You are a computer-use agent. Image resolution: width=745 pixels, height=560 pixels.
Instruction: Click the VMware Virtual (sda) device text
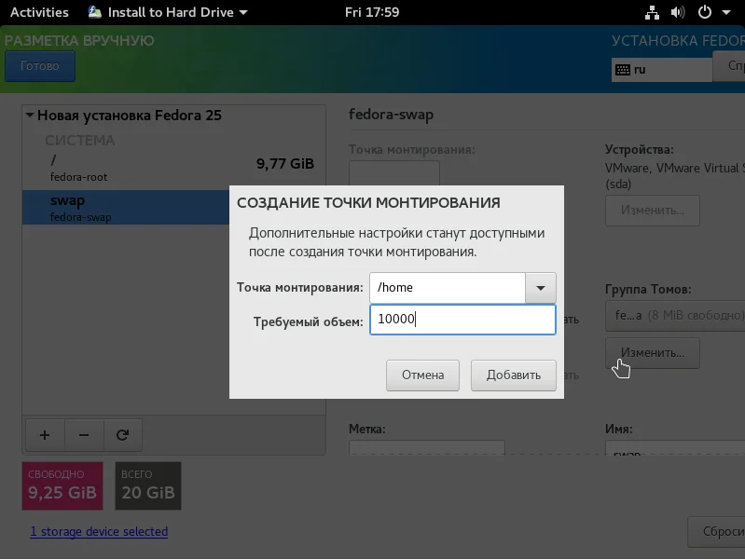pos(675,176)
